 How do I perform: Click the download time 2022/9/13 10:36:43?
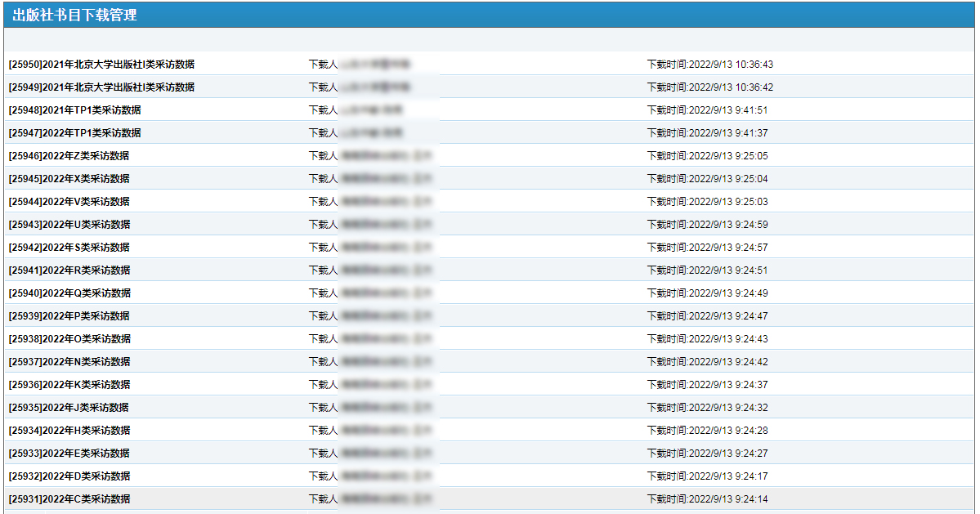pos(709,65)
